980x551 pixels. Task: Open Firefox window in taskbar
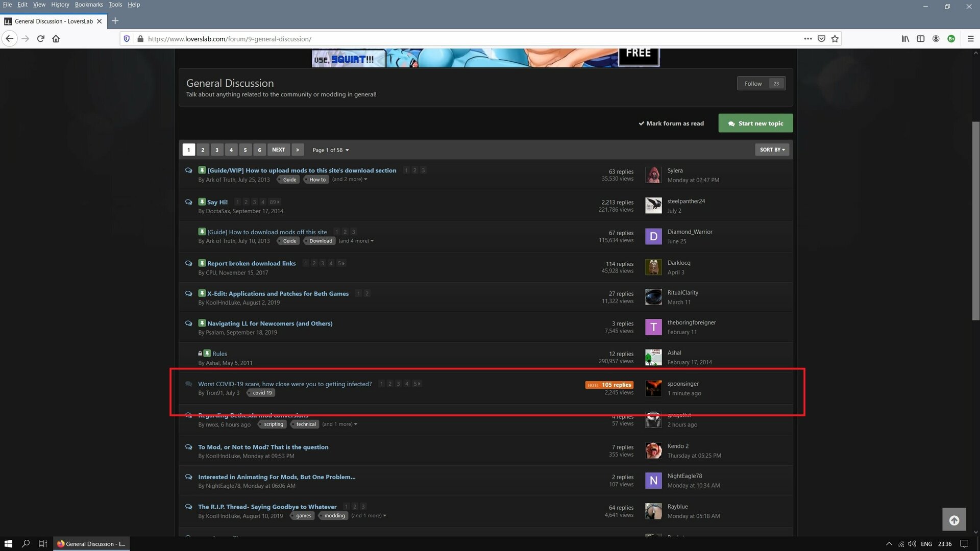(x=92, y=544)
